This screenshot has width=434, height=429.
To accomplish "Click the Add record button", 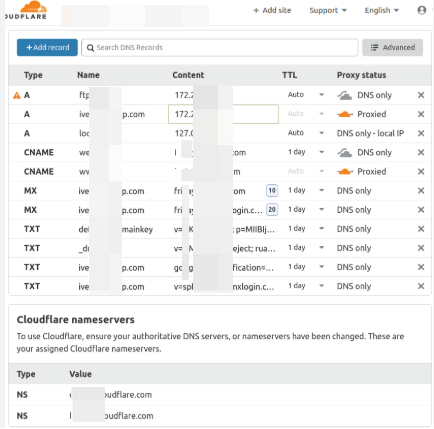I will pos(47,47).
